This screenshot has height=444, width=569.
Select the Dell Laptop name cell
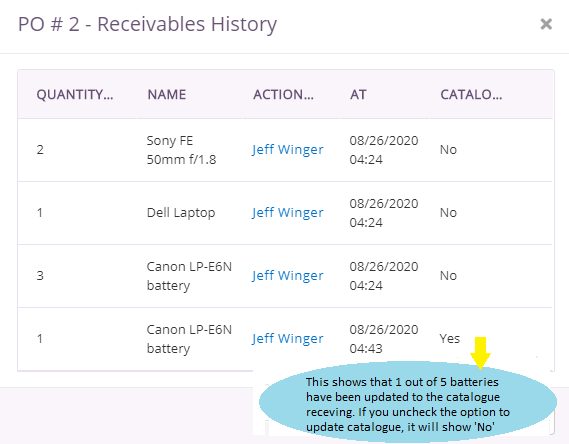181,213
